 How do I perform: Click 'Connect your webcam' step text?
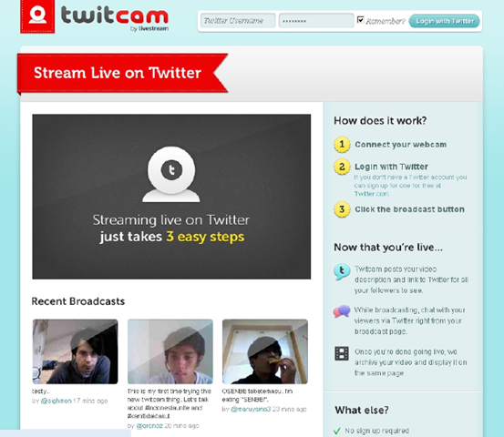401,145
